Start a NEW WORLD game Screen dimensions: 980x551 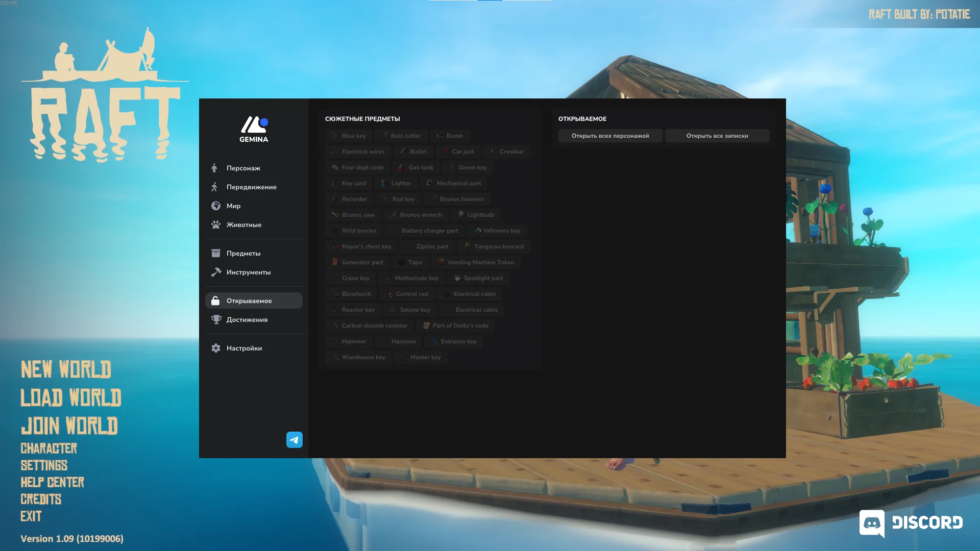point(66,369)
